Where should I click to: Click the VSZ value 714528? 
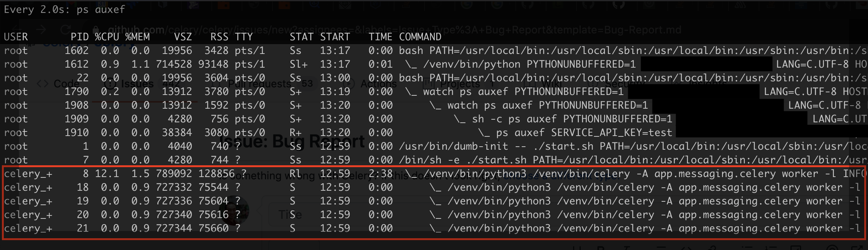coord(174,64)
